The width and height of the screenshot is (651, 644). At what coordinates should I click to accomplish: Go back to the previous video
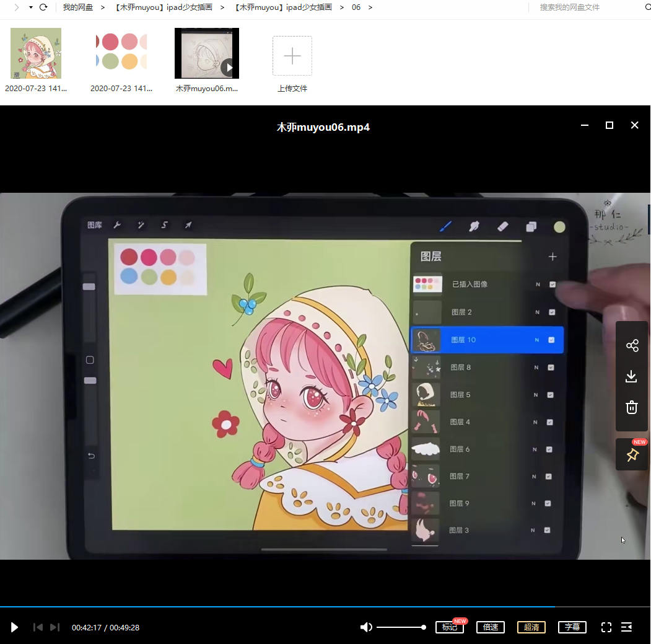tap(38, 627)
